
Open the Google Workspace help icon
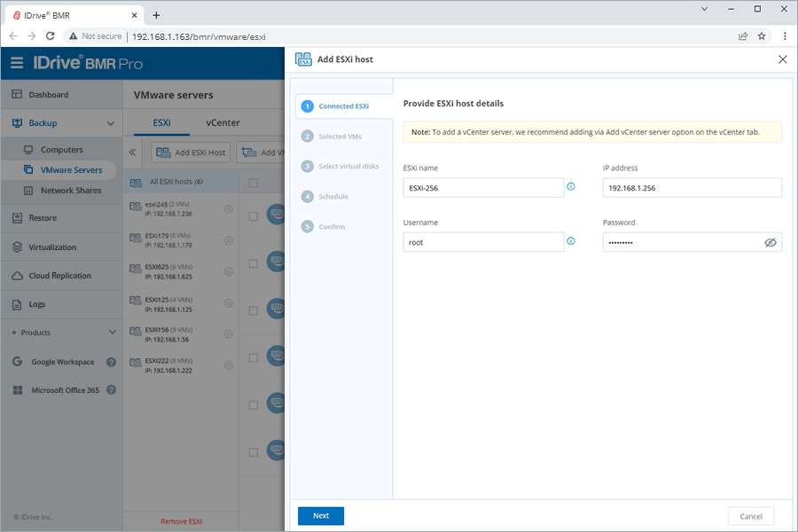coord(111,362)
